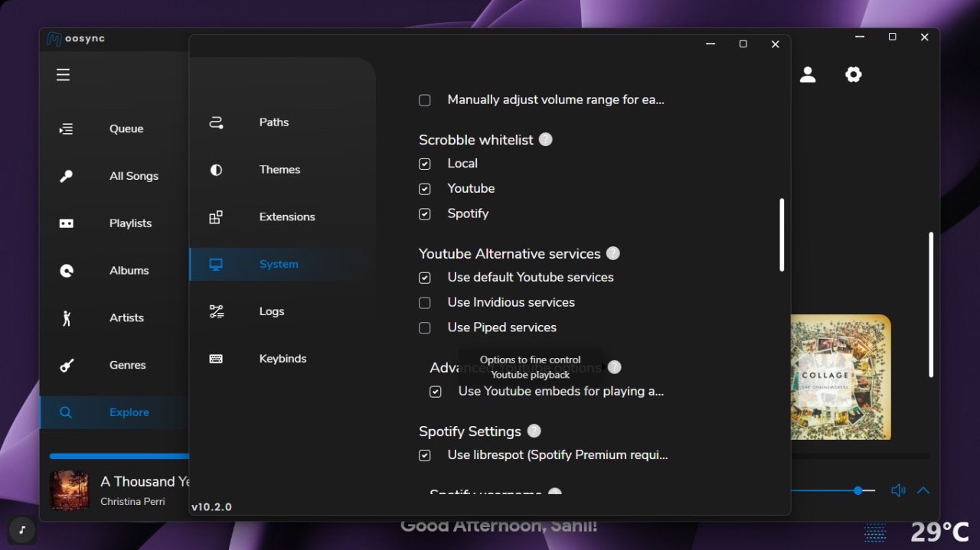Adjust the volume slider handle

[858, 490]
